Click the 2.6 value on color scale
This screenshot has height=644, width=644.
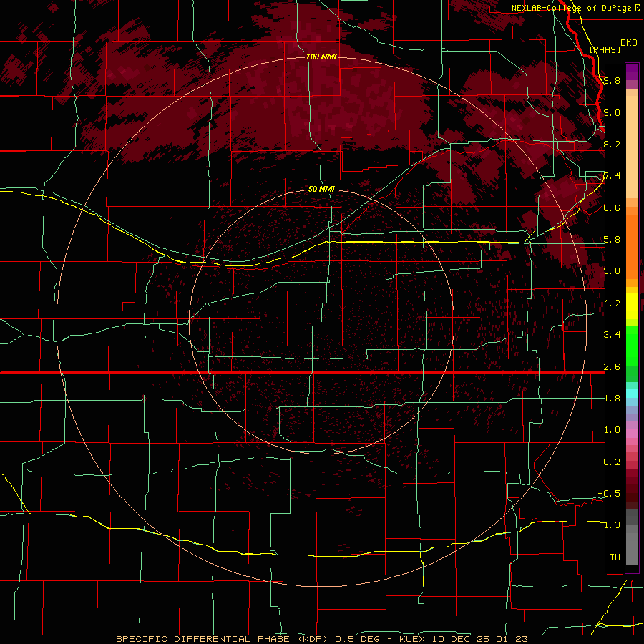(x=612, y=366)
